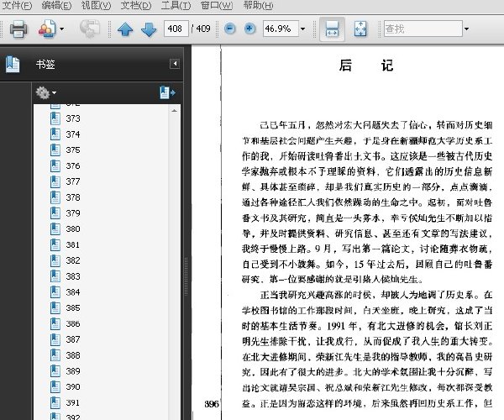Open the 窗口(W) menu

coord(217,6)
